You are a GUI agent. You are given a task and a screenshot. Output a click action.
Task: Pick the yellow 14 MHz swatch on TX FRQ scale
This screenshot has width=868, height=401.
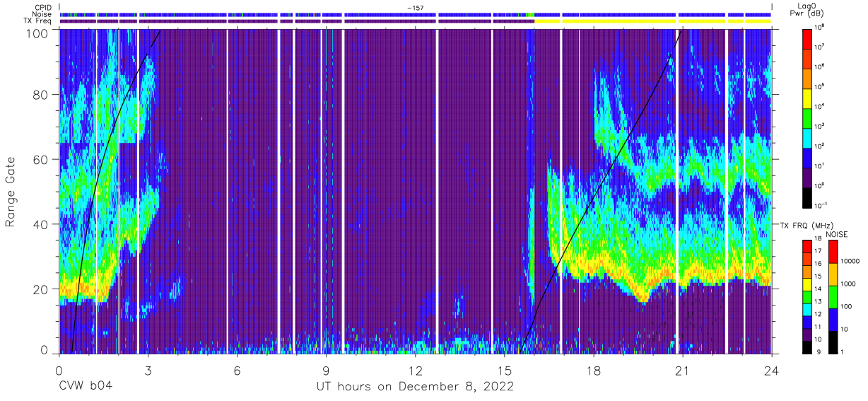(x=808, y=284)
